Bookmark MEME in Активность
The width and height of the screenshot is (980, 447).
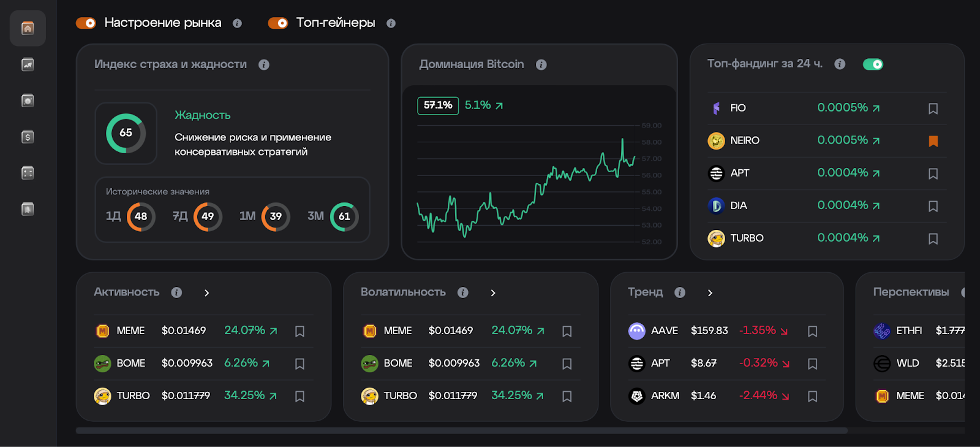click(x=300, y=331)
